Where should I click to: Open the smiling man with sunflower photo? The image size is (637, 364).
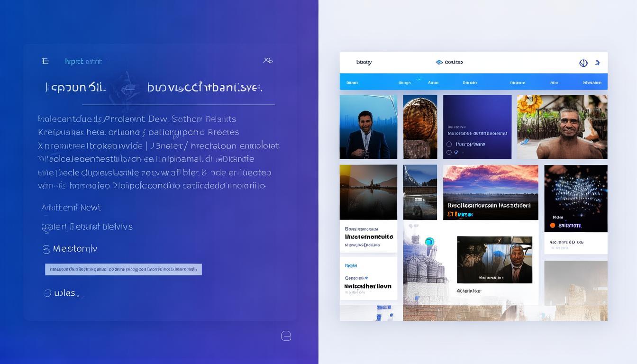pyautogui.click(x=562, y=127)
